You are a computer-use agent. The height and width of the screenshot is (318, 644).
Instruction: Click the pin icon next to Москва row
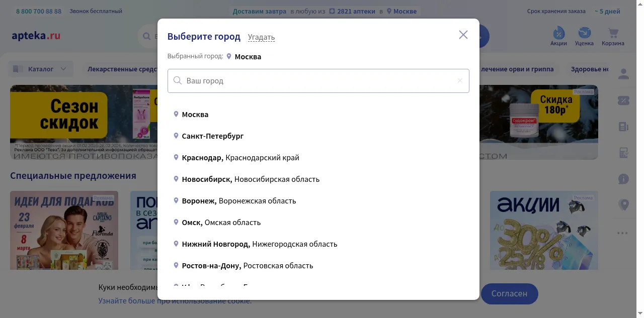(x=176, y=114)
